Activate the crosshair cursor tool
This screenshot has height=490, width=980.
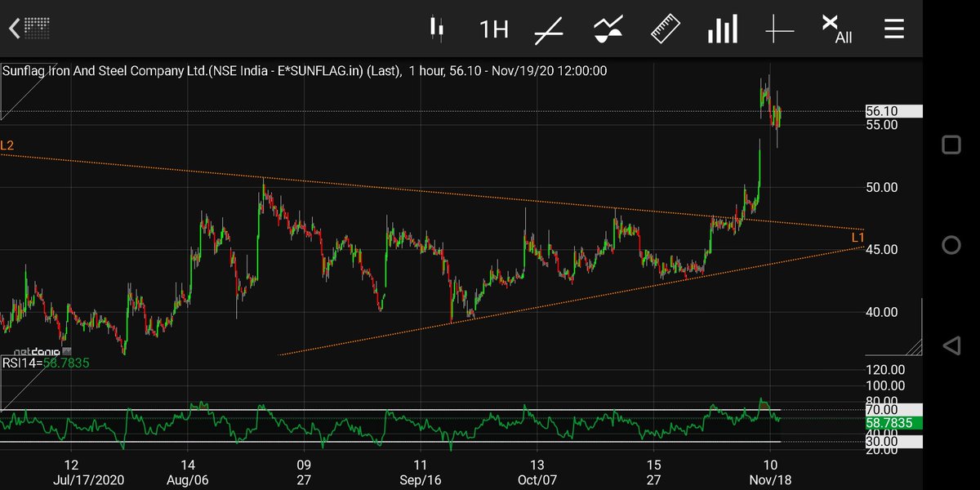779,30
